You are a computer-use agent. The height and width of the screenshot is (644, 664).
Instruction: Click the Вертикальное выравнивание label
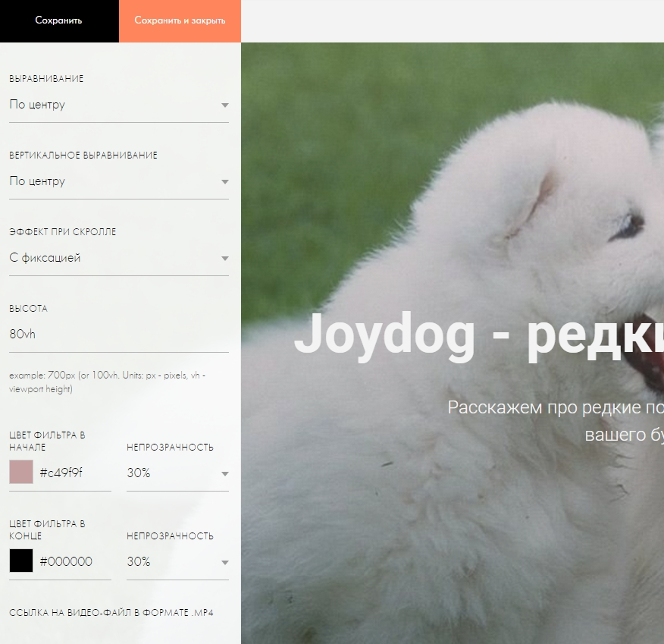click(83, 156)
